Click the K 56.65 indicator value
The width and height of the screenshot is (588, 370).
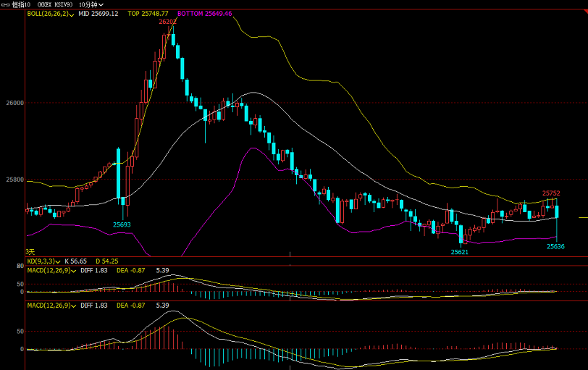(76, 261)
